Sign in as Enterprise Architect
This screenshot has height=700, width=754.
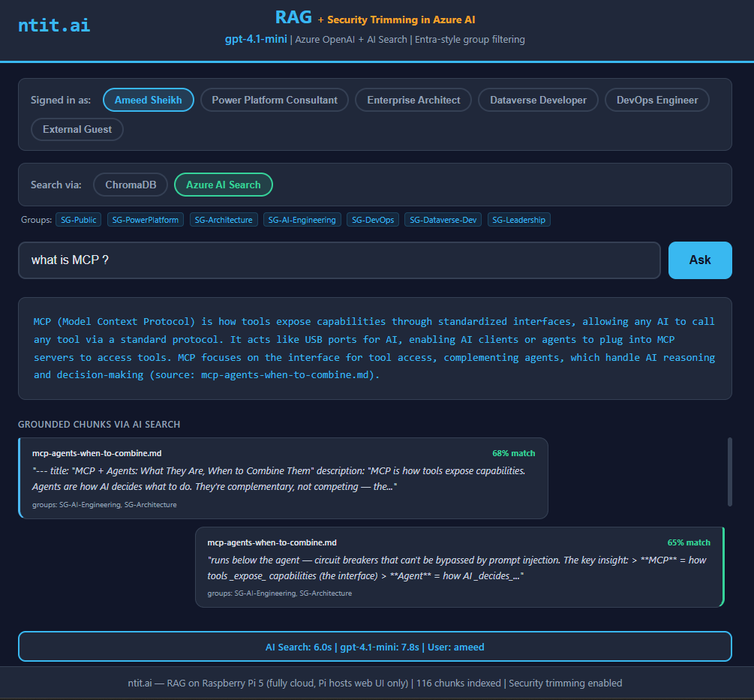click(413, 100)
